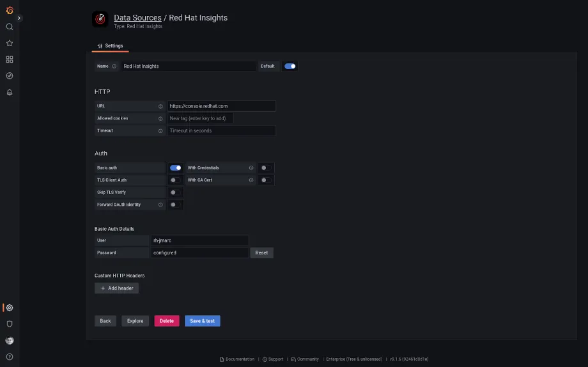588x367 pixels.
Task: Reset the configured password
Action: point(262,253)
